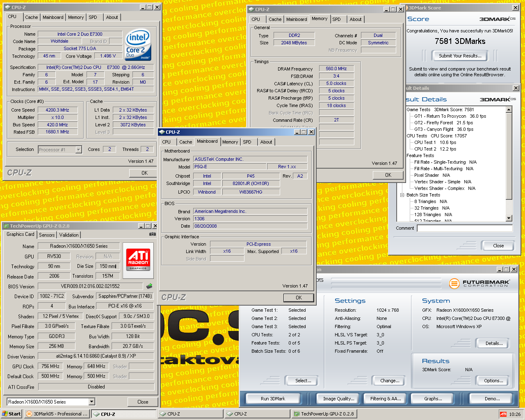Click Select... button for tests

tap(303, 381)
